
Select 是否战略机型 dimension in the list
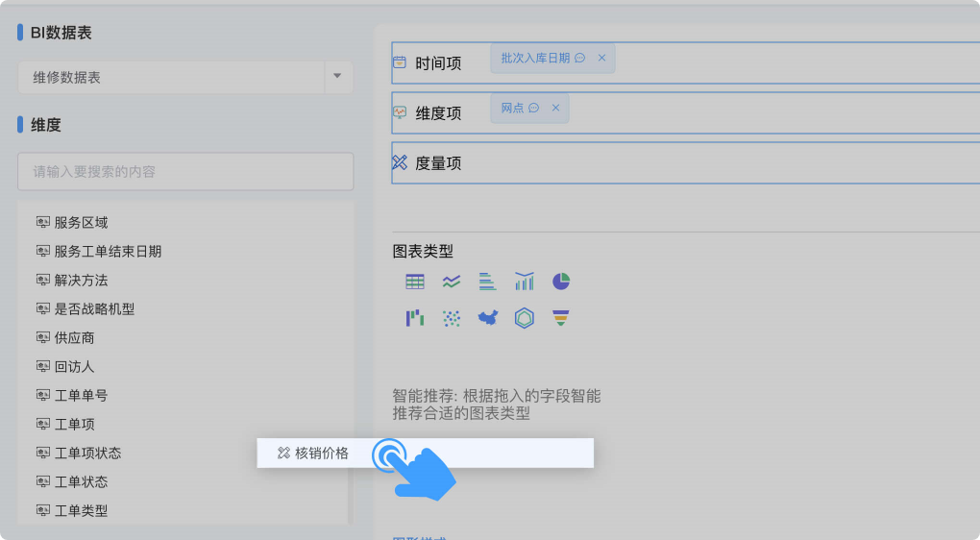[86, 308]
